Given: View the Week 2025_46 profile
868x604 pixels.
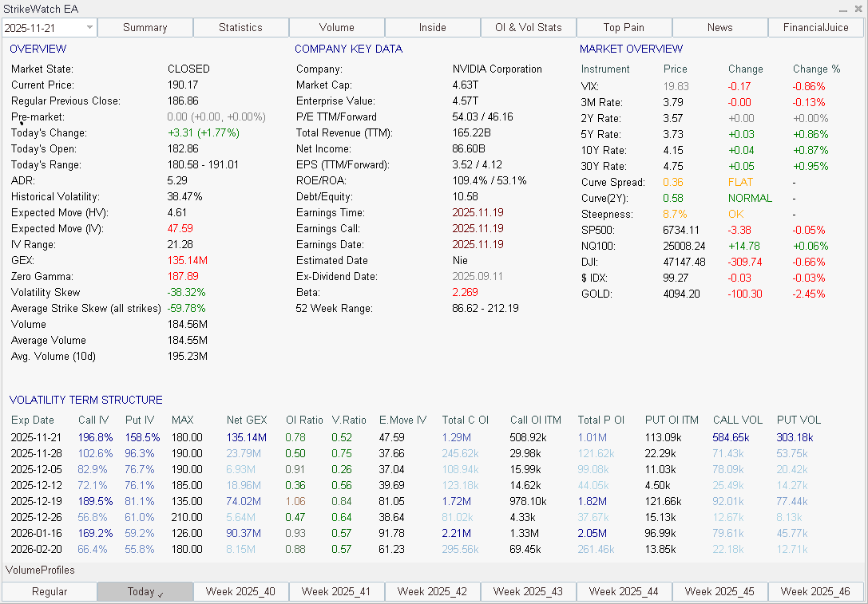Looking at the screenshot, I should coord(815,592).
